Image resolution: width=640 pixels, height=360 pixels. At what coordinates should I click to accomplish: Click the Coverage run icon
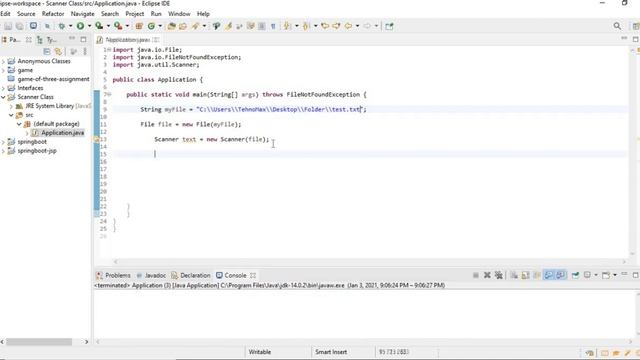[99, 26]
